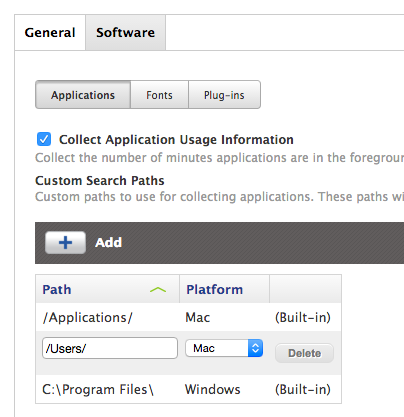
Task: Open the Mac platform dropdown stepper arrows
Action: [x=255, y=348]
